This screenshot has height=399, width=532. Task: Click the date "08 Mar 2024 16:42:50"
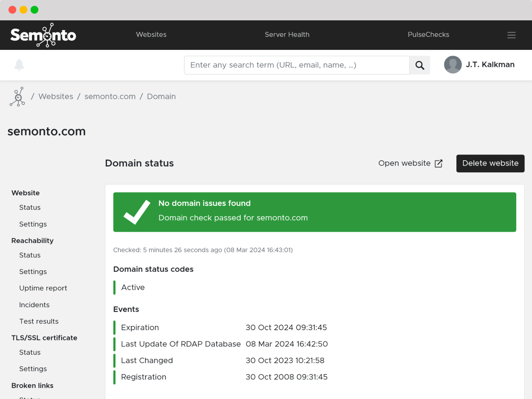[x=287, y=344]
